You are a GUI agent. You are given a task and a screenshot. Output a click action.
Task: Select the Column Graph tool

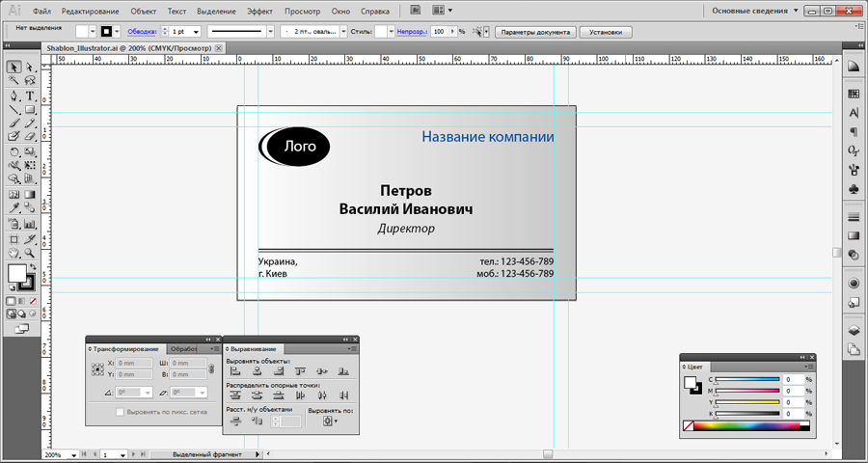(30, 225)
